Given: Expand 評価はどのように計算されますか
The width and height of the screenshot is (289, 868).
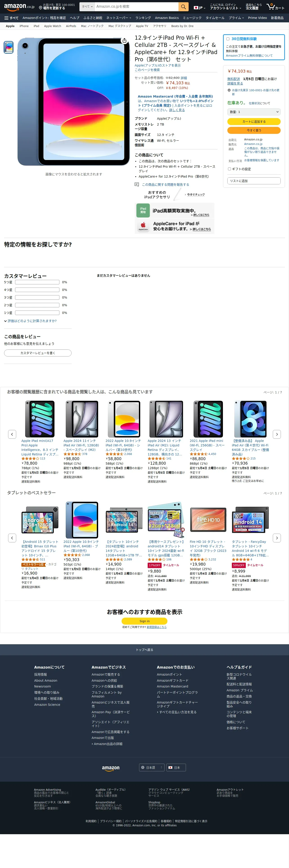Looking at the screenshot, I should 30,321.
